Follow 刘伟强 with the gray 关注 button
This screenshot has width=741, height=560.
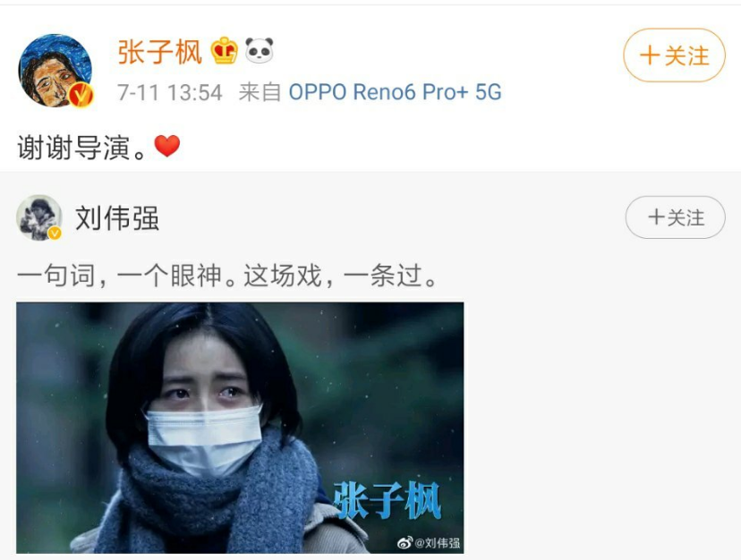675,217
